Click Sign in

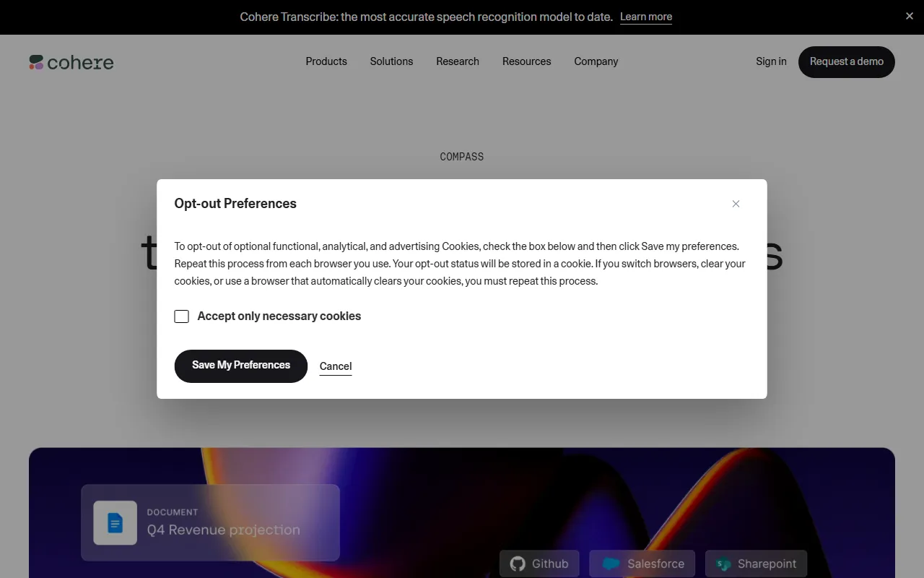pos(771,61)
